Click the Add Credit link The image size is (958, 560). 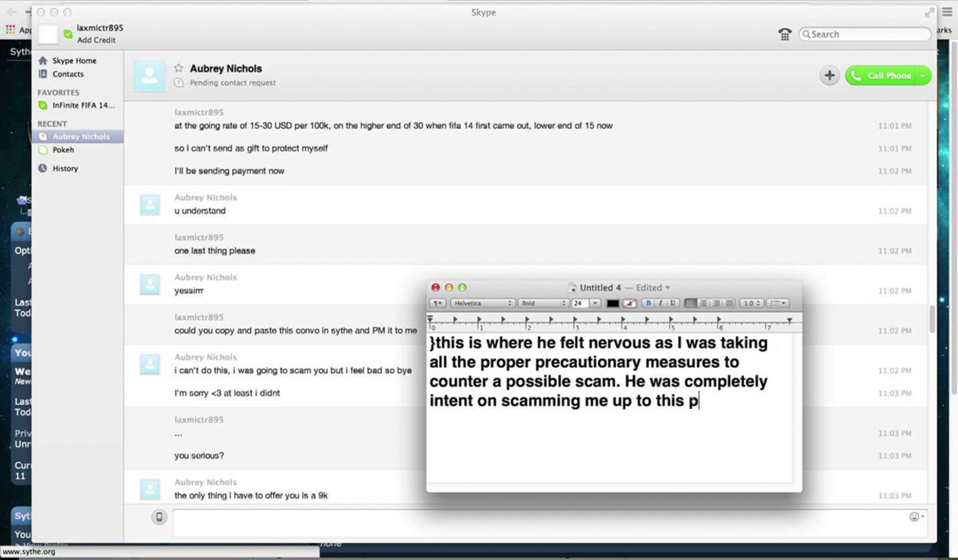[96, 40]
